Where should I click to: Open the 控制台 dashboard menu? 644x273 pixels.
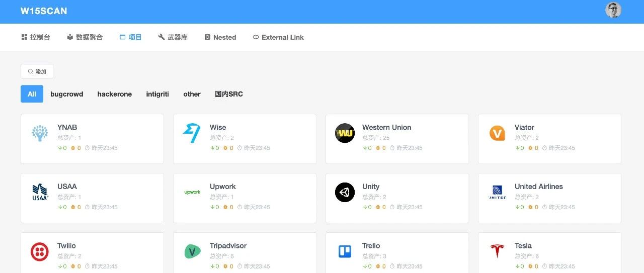click(x=36, y=37)
